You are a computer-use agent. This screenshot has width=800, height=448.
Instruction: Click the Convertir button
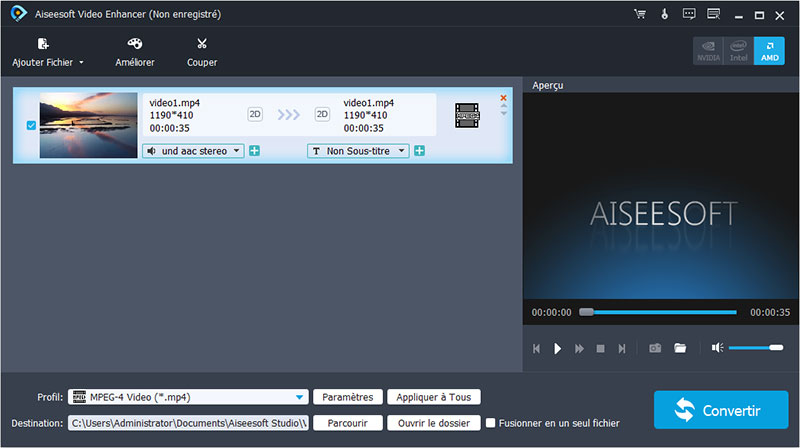point(720,410)
